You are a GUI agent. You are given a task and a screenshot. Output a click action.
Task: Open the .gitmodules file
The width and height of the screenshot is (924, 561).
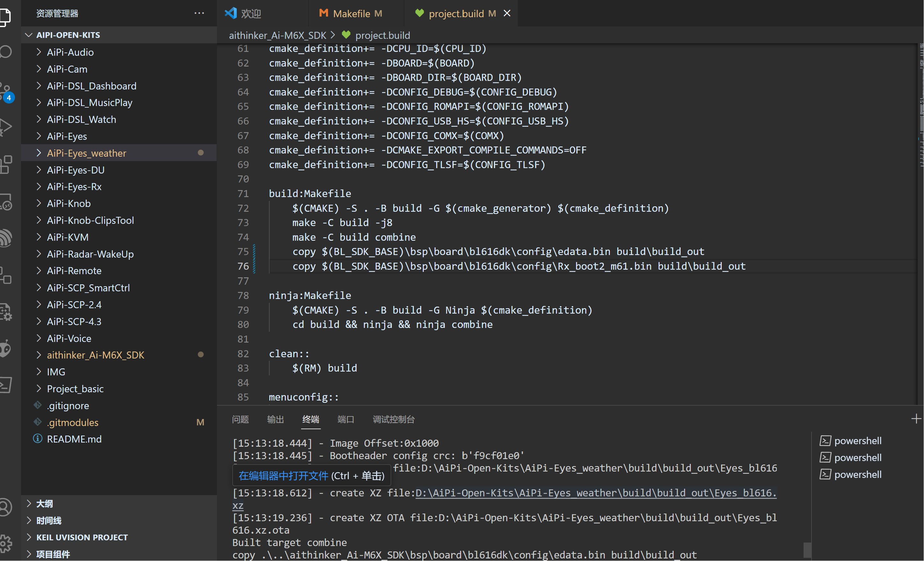tap(119, 423)
